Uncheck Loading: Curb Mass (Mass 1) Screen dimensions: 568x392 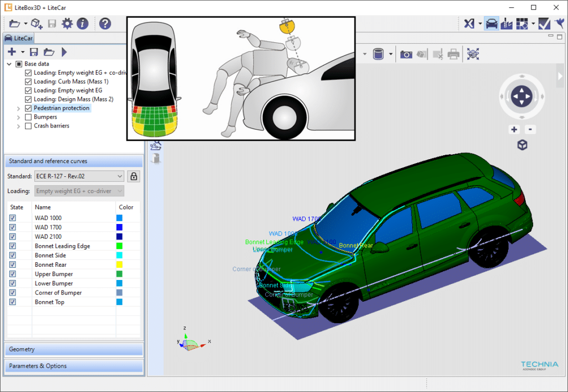(28, 82)
